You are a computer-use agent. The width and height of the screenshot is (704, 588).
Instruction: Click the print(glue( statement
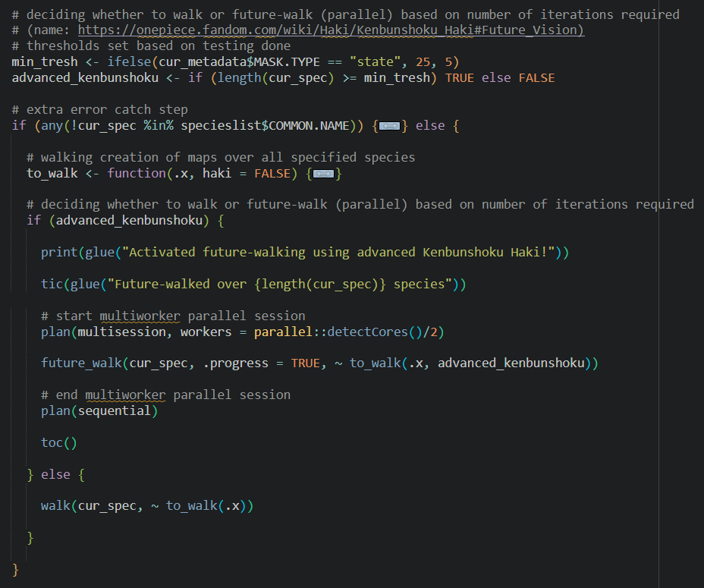[305, 253]
